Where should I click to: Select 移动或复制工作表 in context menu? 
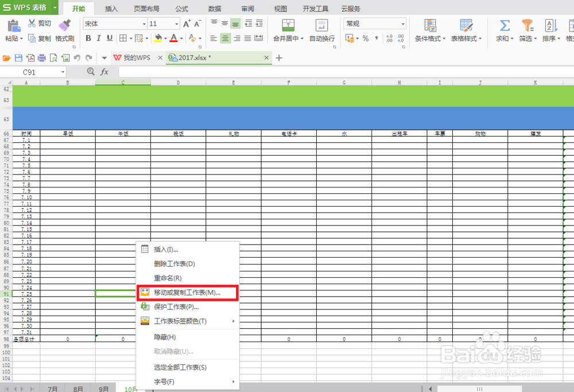[188, 293]
